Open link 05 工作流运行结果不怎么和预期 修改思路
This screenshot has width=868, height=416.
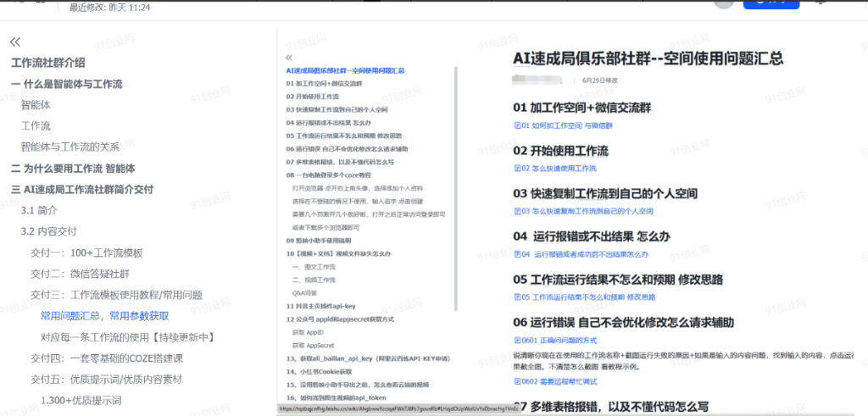585,297
